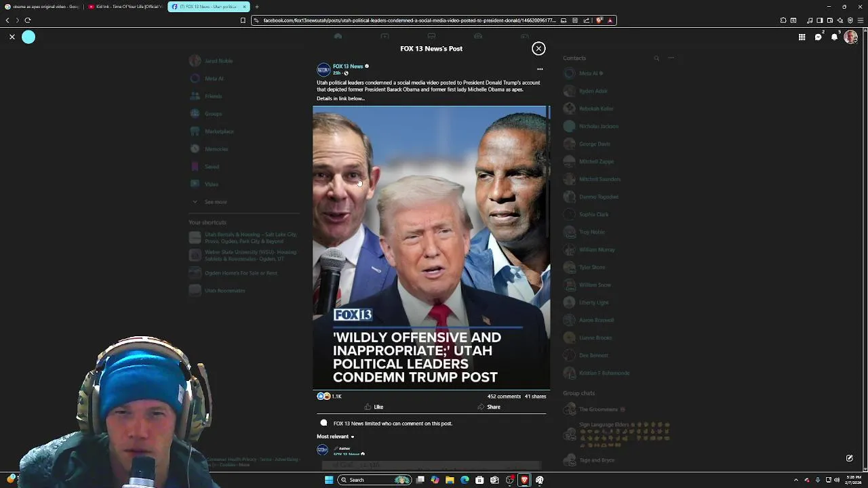The image size is (868, 488).
Task: Close the overlay with the X at top left
Action: pos(12,37)
